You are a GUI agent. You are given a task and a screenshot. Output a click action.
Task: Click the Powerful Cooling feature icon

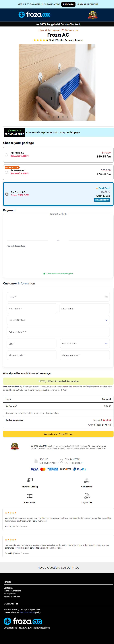pyautogui.click(x=30, y=480)
